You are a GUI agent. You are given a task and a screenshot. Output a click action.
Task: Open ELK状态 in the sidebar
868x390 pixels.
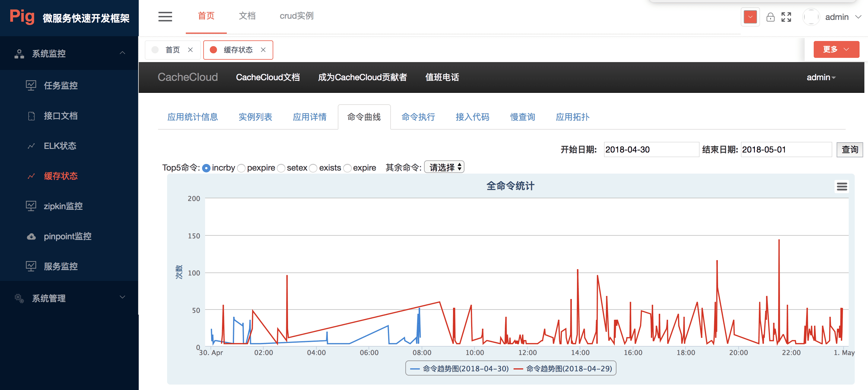click(x=60, y=146)
